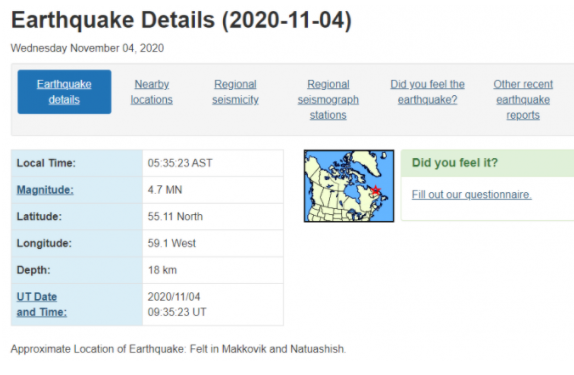Screen dimensions: 574x375
Task: Go to Regional seismograph stations tab
Action: [x=328, y=100]
